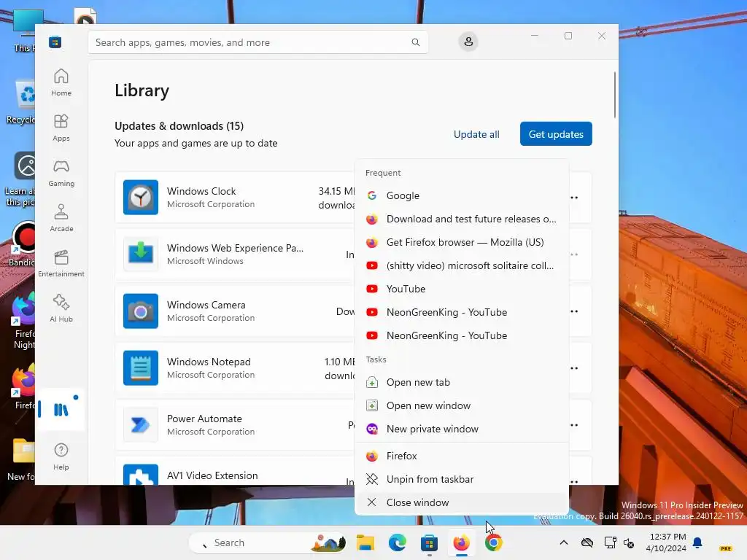Screen dimensions: 747x560
Task: Open the account profile icon
Action: (468, 42)
